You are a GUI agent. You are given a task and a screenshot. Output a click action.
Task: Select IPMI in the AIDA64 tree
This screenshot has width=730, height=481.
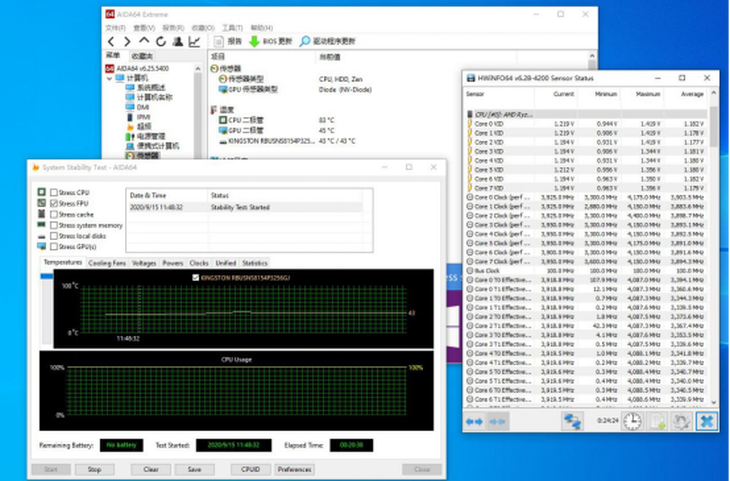pyautogui.click(x=143, y=117)
